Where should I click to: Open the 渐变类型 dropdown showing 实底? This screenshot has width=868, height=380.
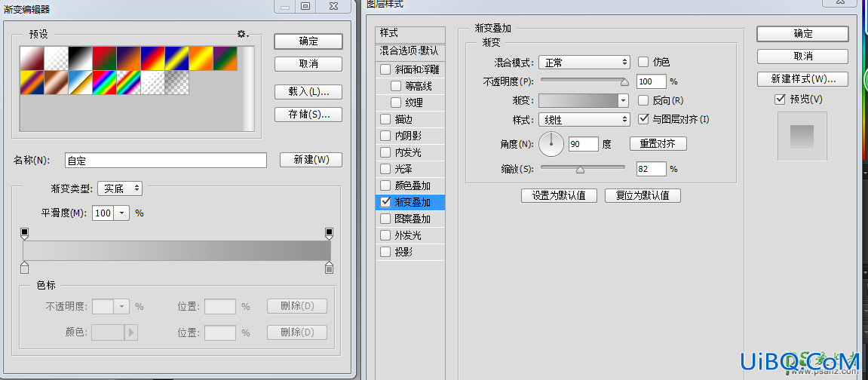[x=120, y=188]
